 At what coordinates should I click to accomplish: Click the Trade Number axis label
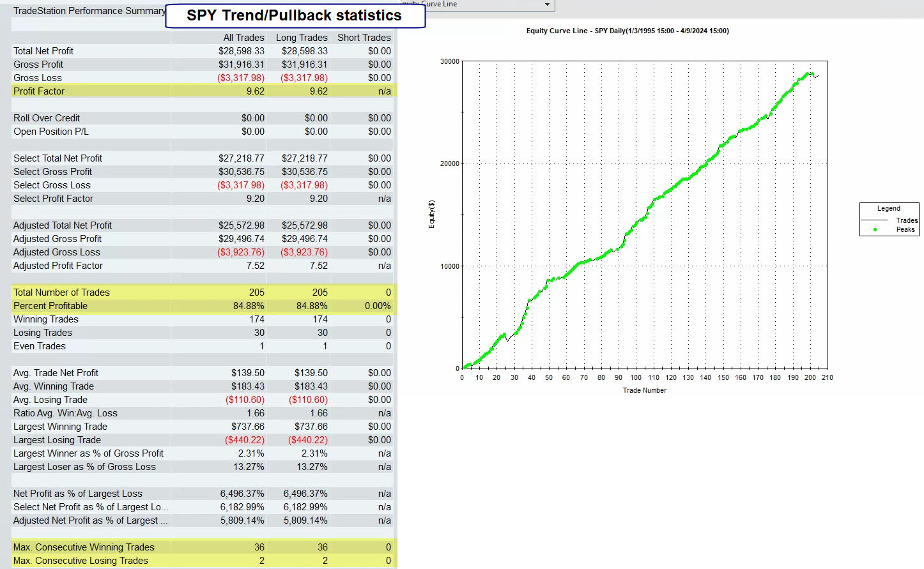pos(645,390)
